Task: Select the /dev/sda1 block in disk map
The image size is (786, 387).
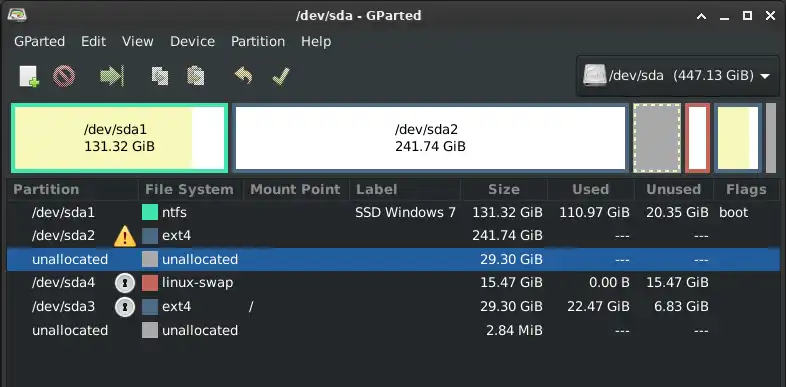Action: (x=119, y=138)
